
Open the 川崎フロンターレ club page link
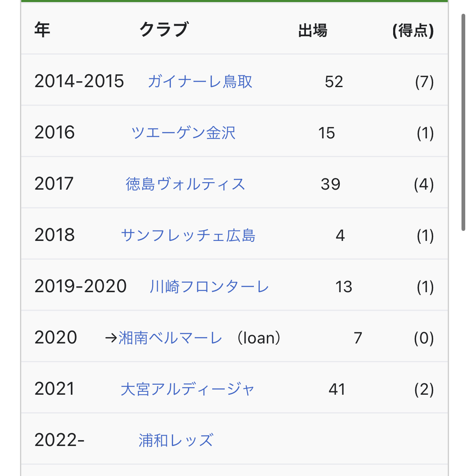pos(209,287)
